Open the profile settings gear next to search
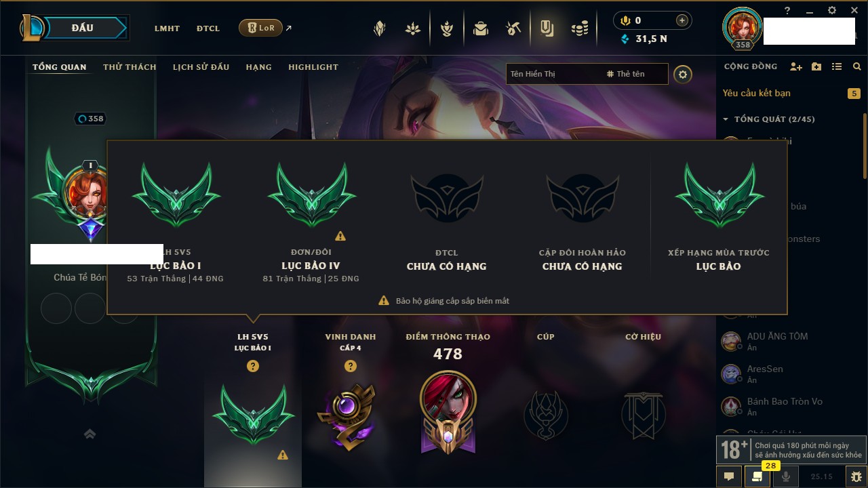The image size is (868, 488). [683, 75]
